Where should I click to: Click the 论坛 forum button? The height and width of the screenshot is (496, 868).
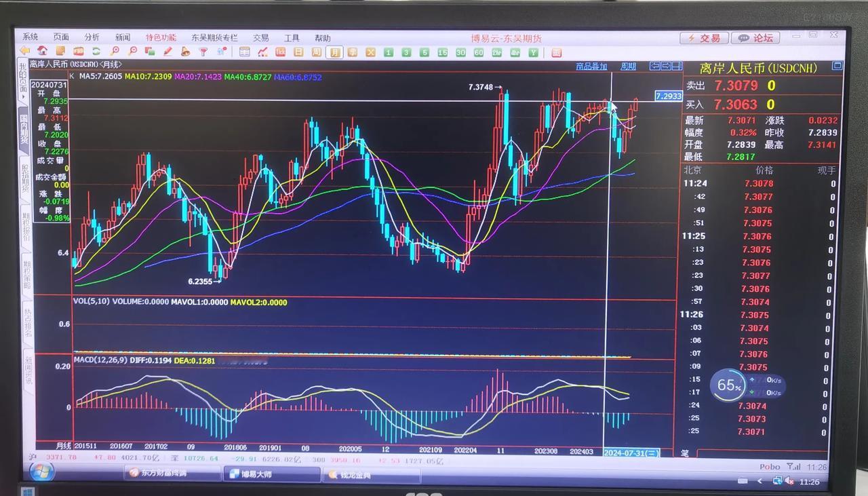[756, 38]
